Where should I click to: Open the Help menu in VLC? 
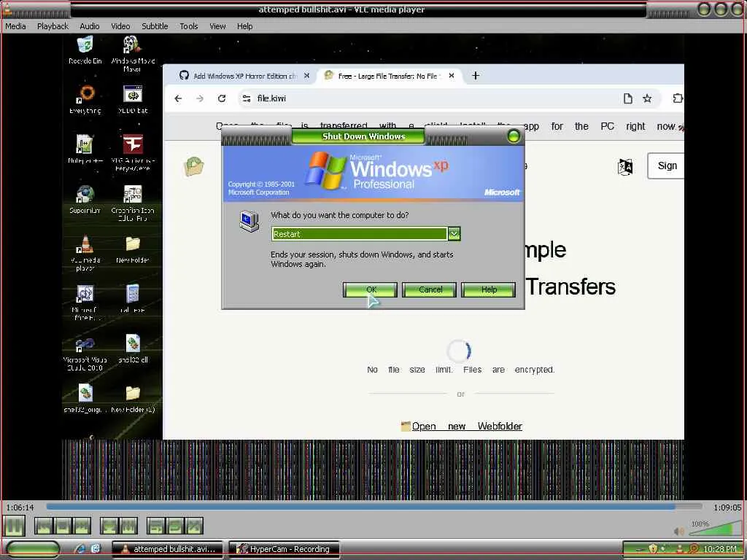coord(244,26)
